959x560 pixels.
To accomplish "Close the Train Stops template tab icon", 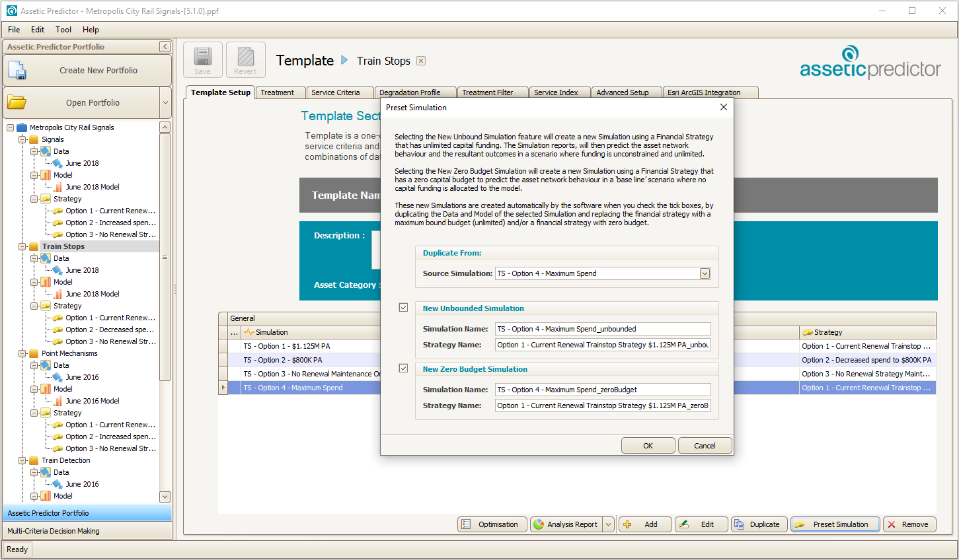I will pyautogui.click(x=421, y=61).
